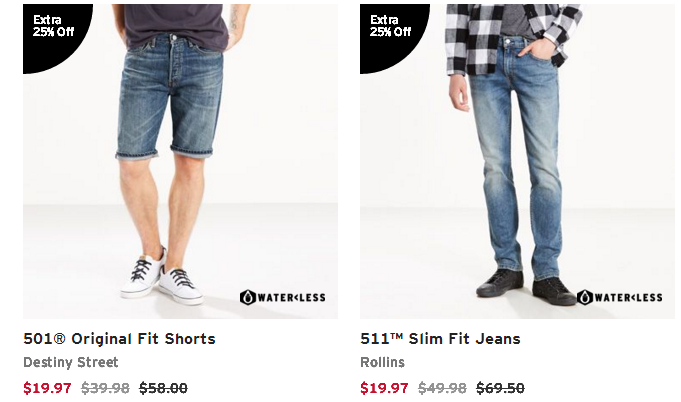Image resolution: width=681 pixels, height=402 pixels.
Task: Click the red $19.97 price under shorts
Action: tap(47, 388)
